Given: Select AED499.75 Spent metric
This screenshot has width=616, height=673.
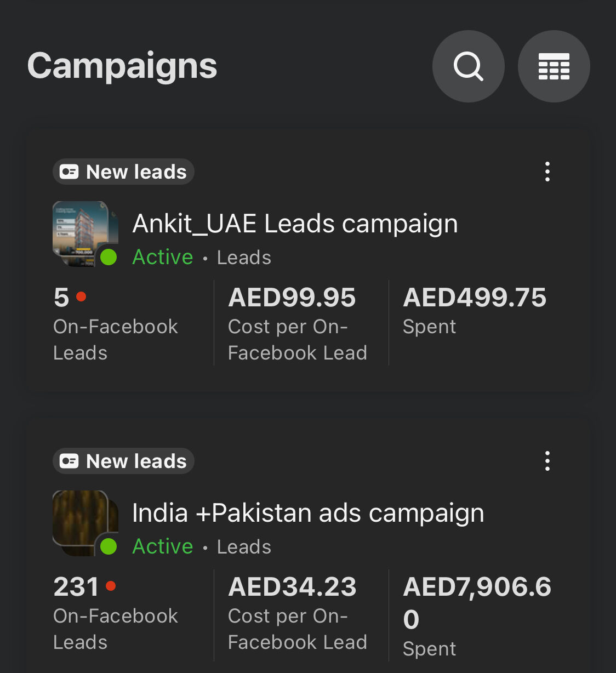Looking at the screenshot, I should (475, 298).
